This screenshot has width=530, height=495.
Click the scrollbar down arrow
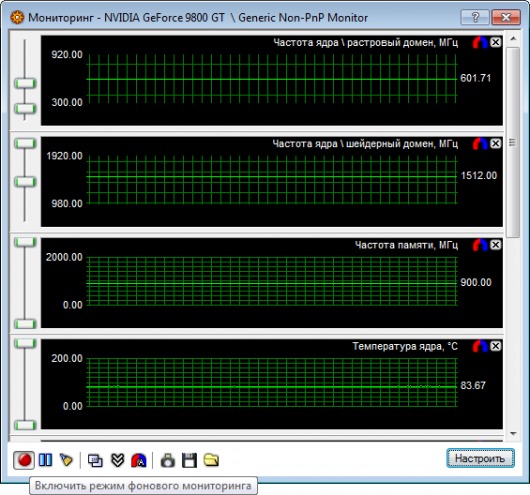[513, 433]
